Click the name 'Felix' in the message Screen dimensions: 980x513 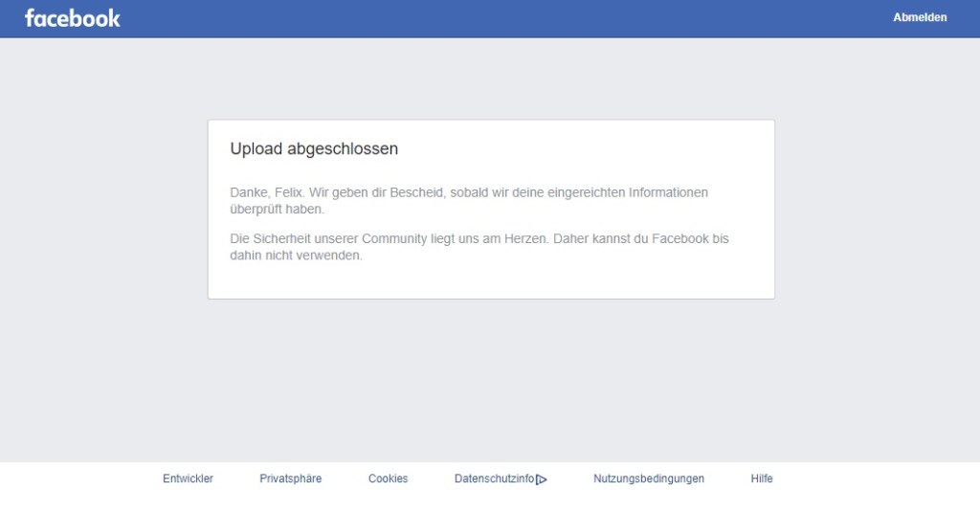tap(288, 192)
